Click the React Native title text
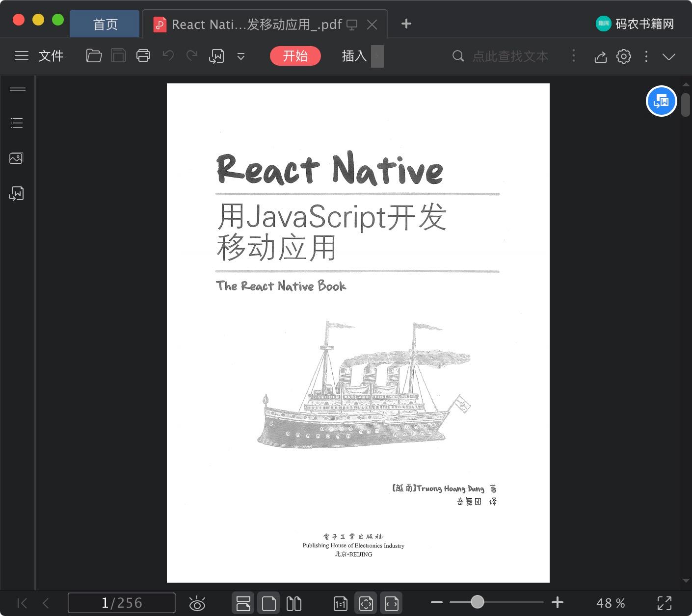This screenshot has width=692, height=616. (330, 168)
